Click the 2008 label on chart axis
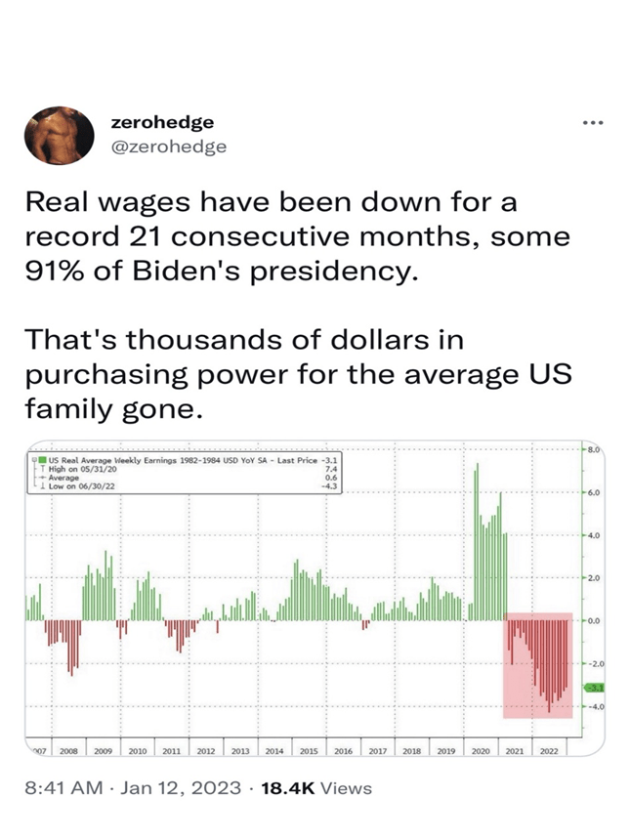The image size is (630, 840). [68, 751]
